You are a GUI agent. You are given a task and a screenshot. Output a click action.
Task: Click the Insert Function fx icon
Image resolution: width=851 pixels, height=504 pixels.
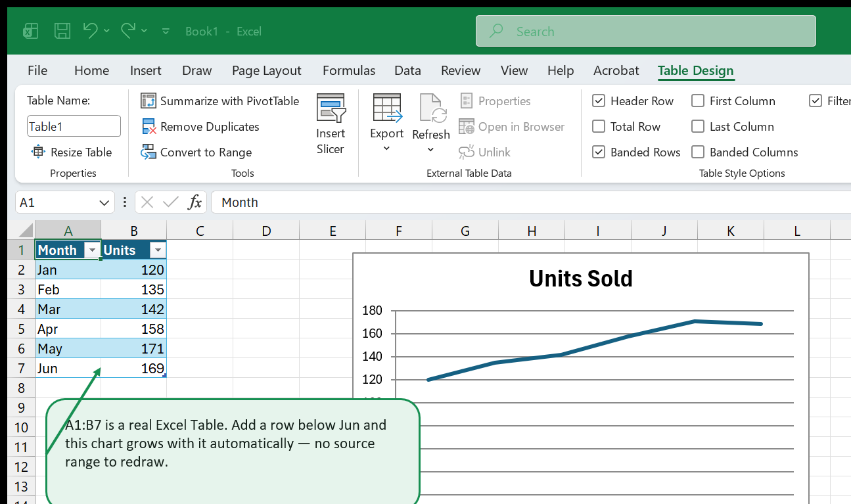[x=195, y=202]
